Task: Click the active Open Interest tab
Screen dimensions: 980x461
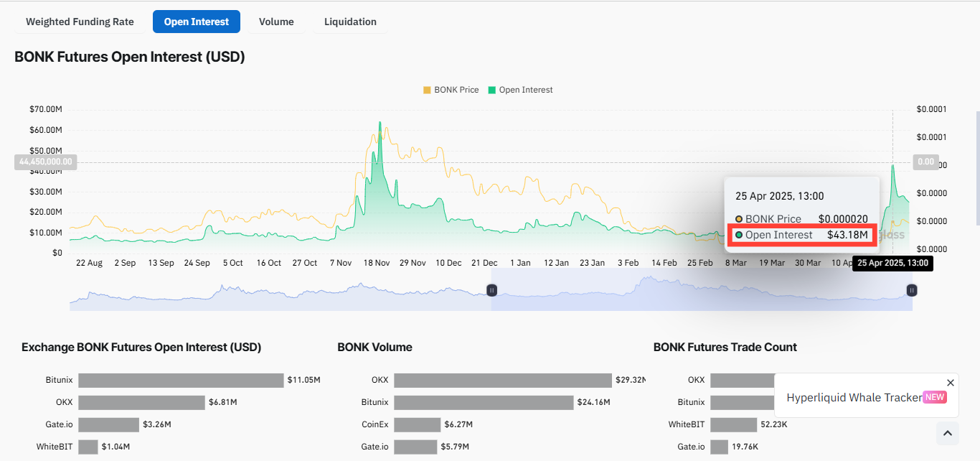Action: [197, 22]
